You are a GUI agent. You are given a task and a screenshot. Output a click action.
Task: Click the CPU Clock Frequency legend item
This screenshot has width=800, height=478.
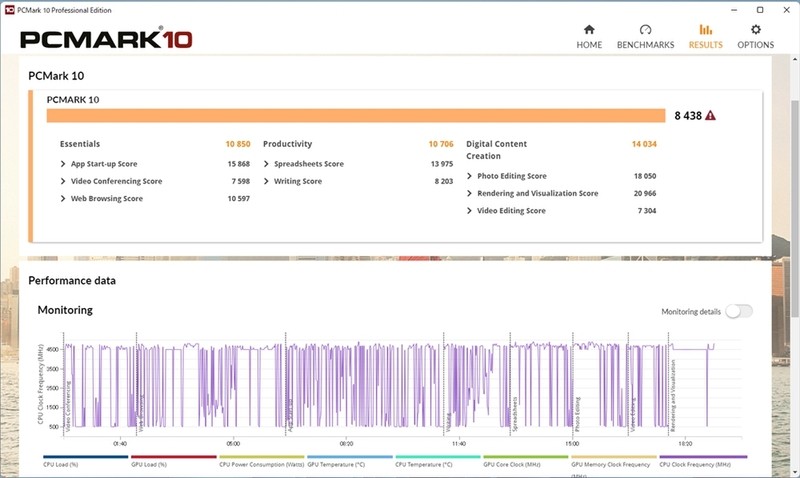tap(703, 461)
